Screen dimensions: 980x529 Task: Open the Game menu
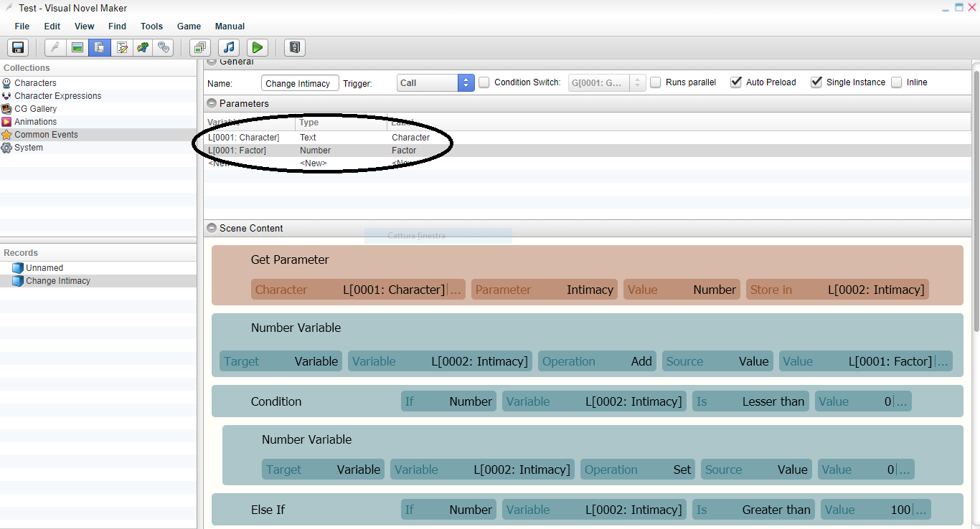click(x=189, y=27)
